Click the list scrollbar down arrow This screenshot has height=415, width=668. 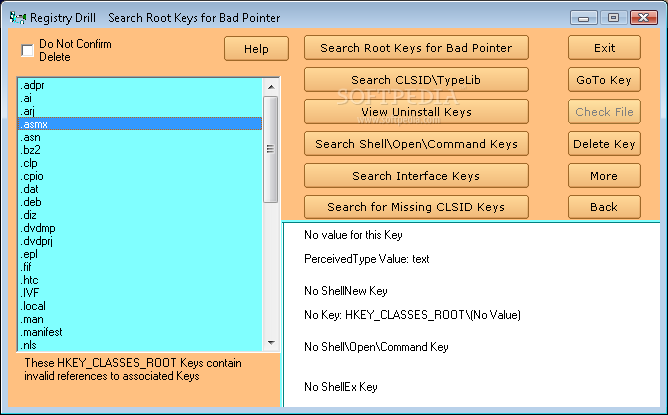pyautogui.click(x=271, y=343)
